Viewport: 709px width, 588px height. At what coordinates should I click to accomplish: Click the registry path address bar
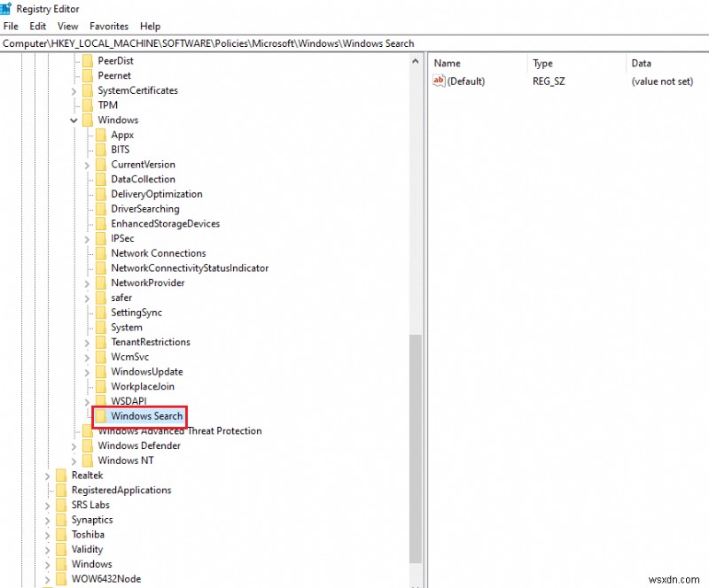(x=354, y=43)
